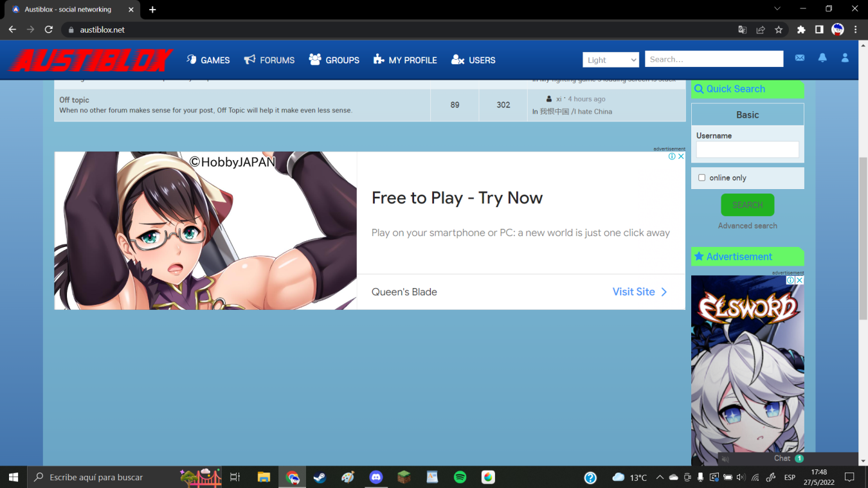Screen dimensions: 868x488
Task: Open Minecraft from the taskbar
Action: click(x=404, y=477)
